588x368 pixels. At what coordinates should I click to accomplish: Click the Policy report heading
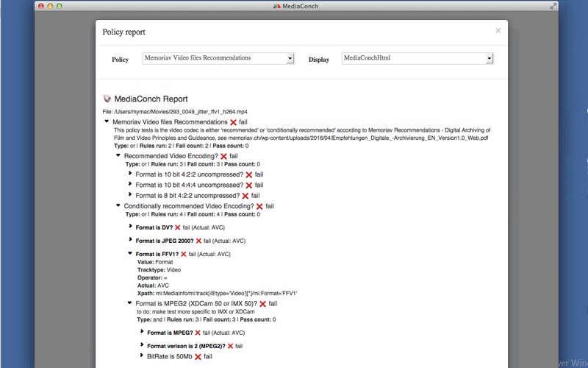coord(123,32)
